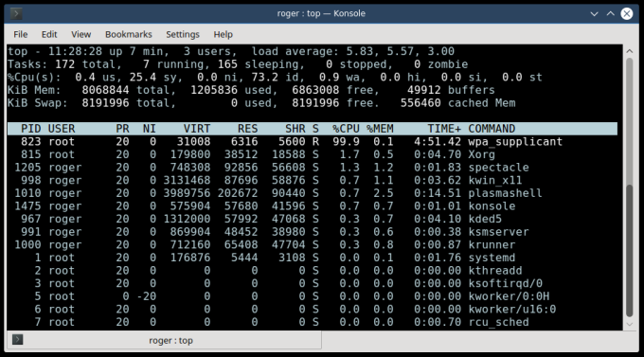The height and width of the screenshot is (357, 644).
Task: Click the scrollbar up arrow
Action: pyautogui.click(x=629, y=51)
